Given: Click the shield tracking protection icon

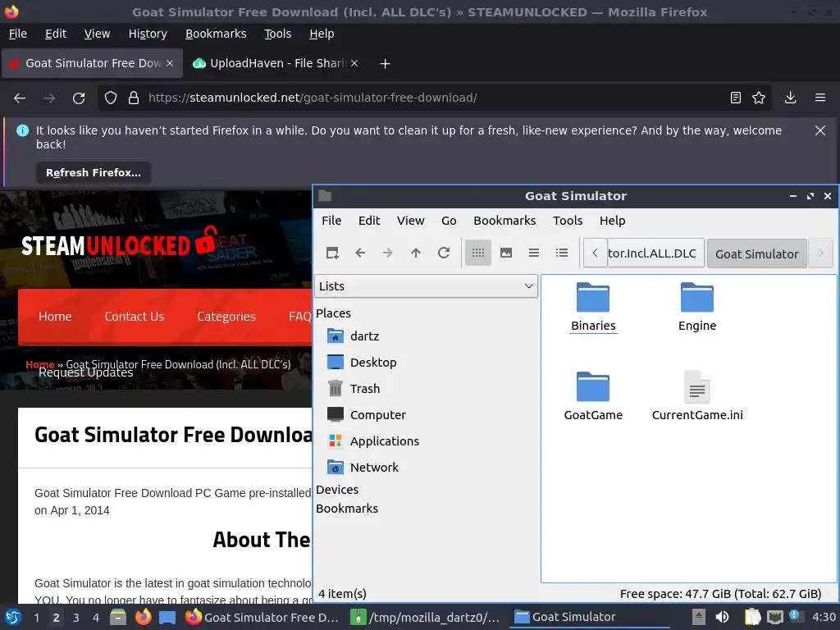Looking at the screenshot, I should [x=111, y=98].
